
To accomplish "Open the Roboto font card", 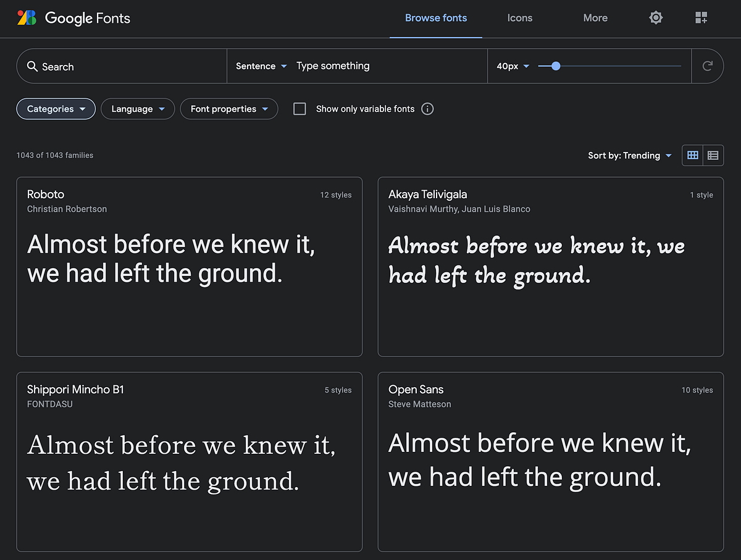I will [190, 267].
